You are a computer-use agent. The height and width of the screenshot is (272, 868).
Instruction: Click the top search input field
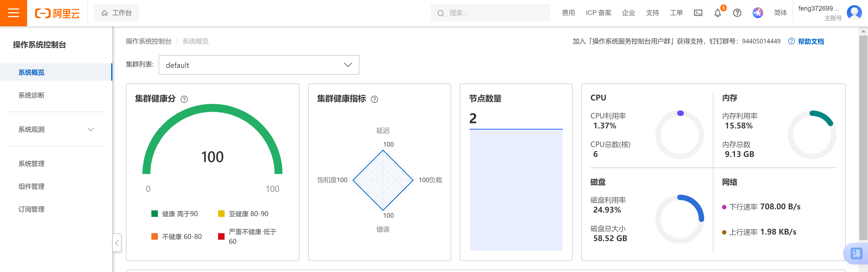coord(490,13)
